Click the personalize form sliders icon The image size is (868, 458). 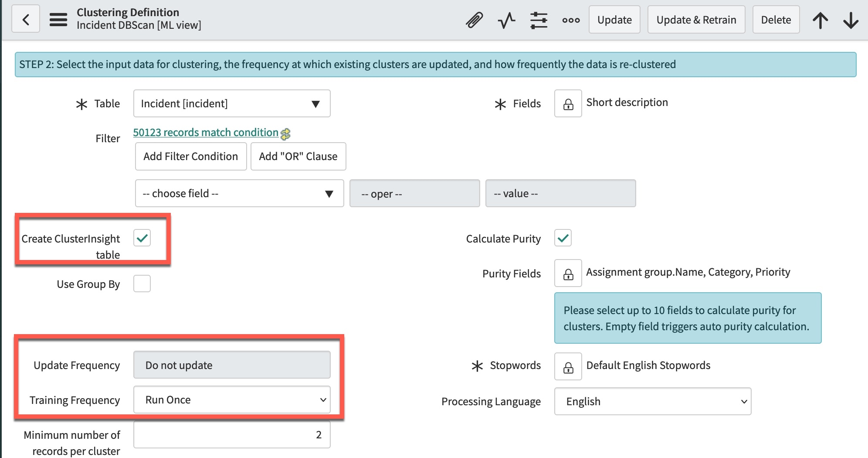tap(539, 19)
